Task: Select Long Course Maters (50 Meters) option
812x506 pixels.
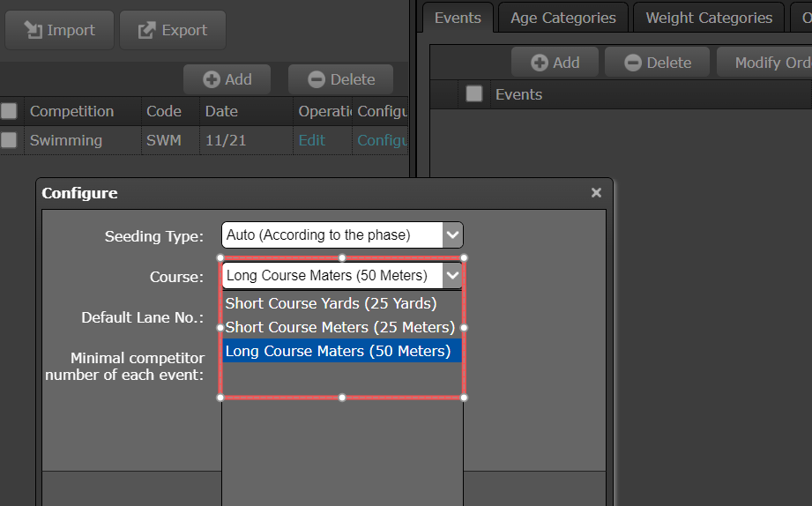Action: [339, 351]
